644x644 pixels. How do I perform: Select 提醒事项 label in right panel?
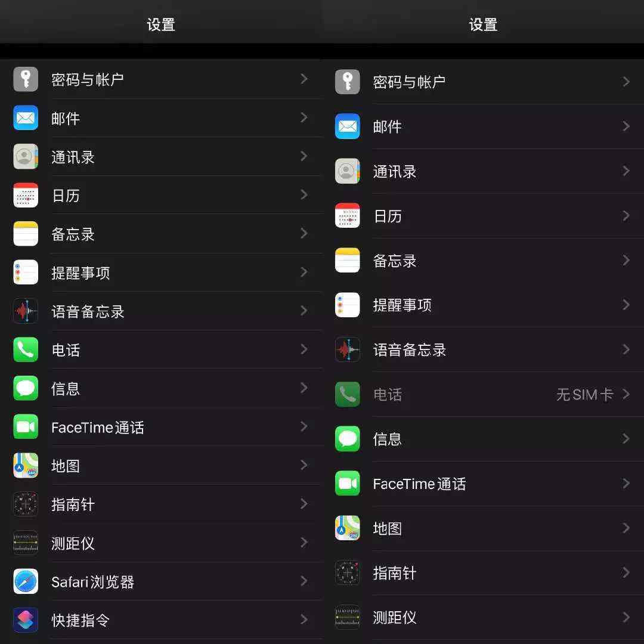[402, 305]
